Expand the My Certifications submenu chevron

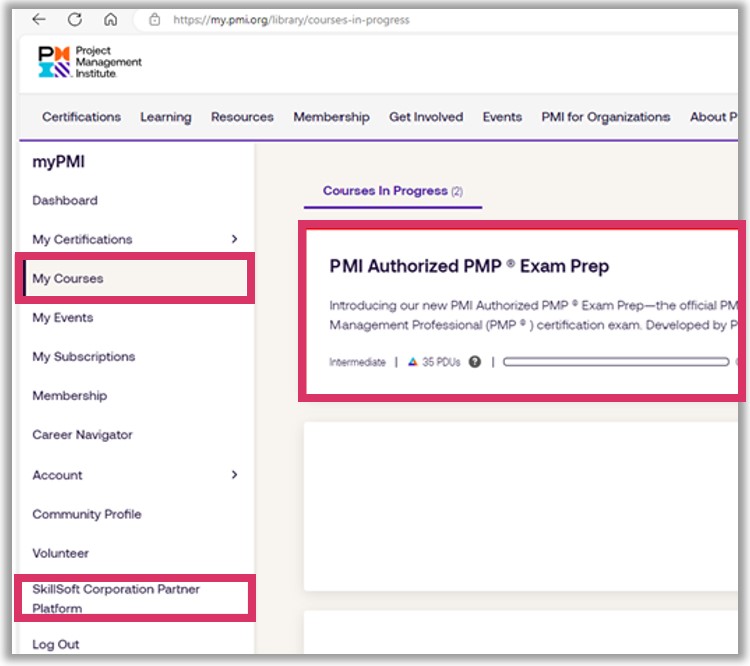235,239
